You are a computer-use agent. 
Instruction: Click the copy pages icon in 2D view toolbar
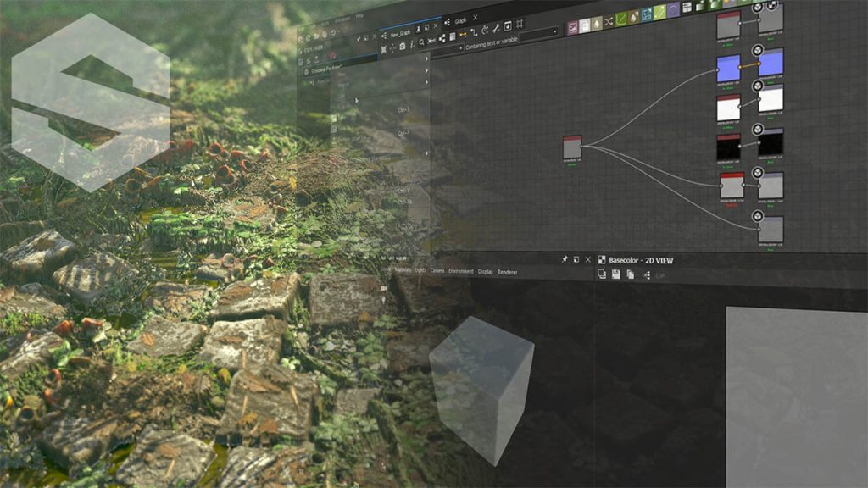pyautogui.click(x=631, y=274)
